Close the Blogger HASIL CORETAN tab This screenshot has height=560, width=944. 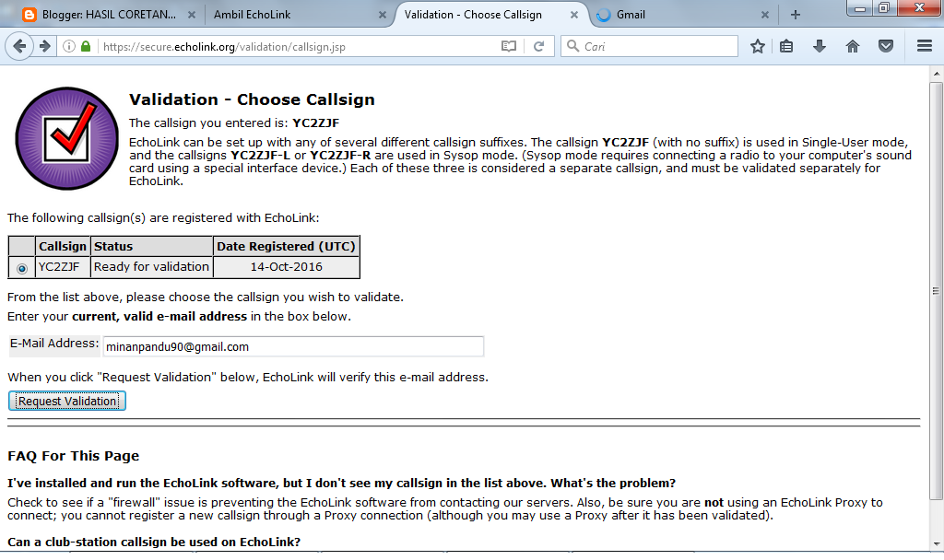[x=192, y=15]
